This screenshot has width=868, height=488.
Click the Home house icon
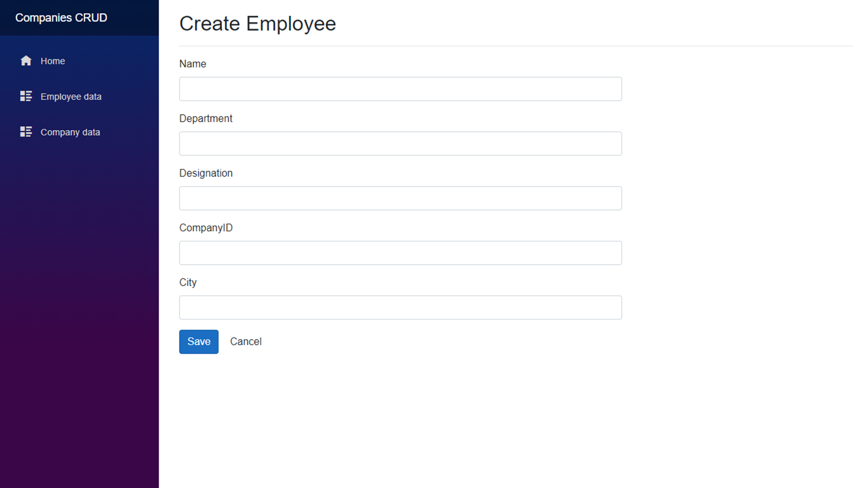pos(26,61)
